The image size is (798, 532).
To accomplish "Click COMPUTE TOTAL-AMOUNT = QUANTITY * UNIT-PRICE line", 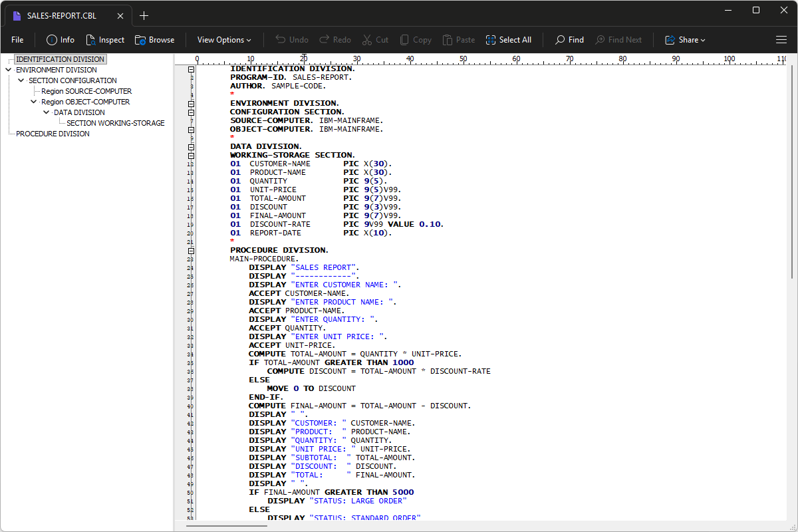I will (x=355, y=354).
